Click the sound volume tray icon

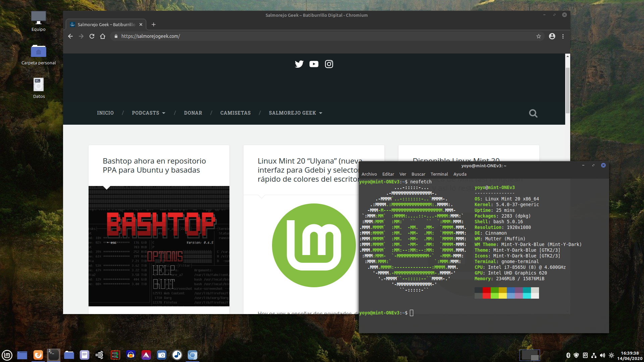click(602, 355)
